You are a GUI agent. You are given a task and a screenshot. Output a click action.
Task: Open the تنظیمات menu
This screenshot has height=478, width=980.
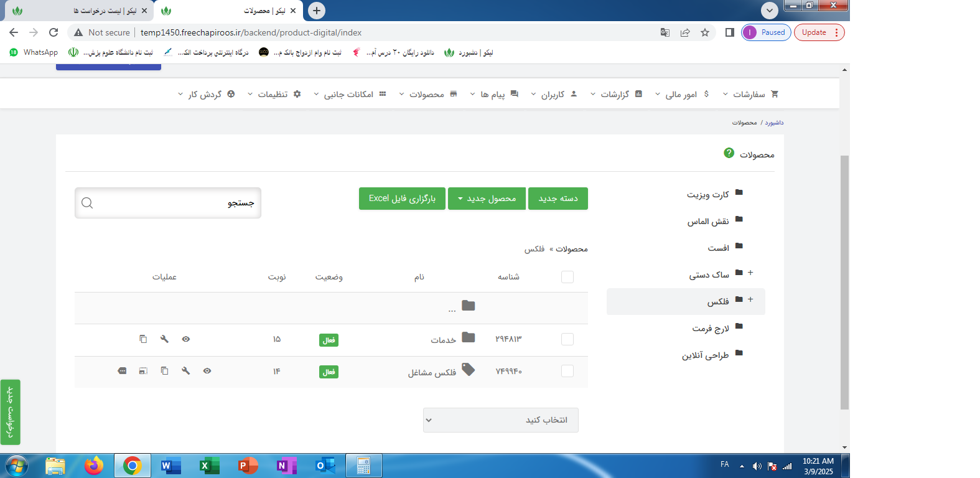(274, 95)
